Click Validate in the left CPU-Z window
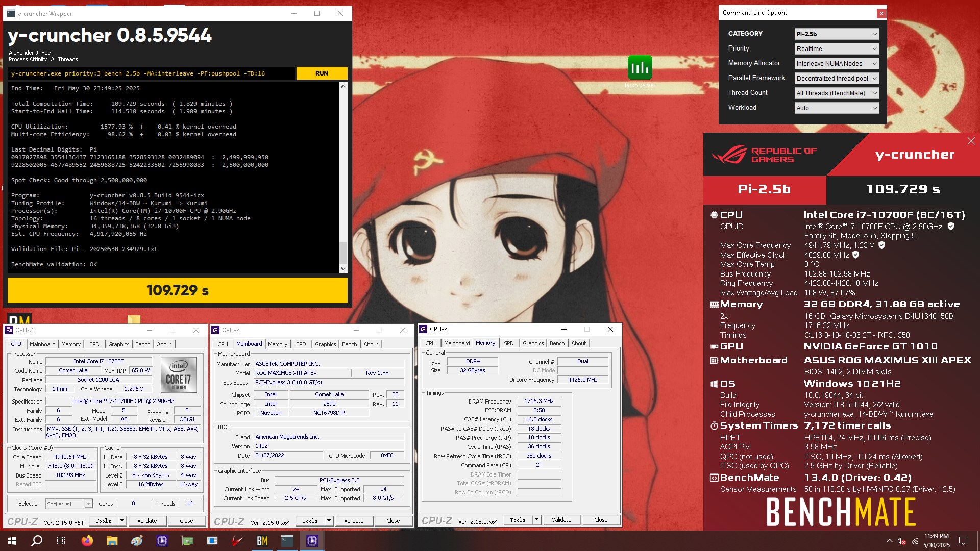The image size is (980, 551). point(147,521)
